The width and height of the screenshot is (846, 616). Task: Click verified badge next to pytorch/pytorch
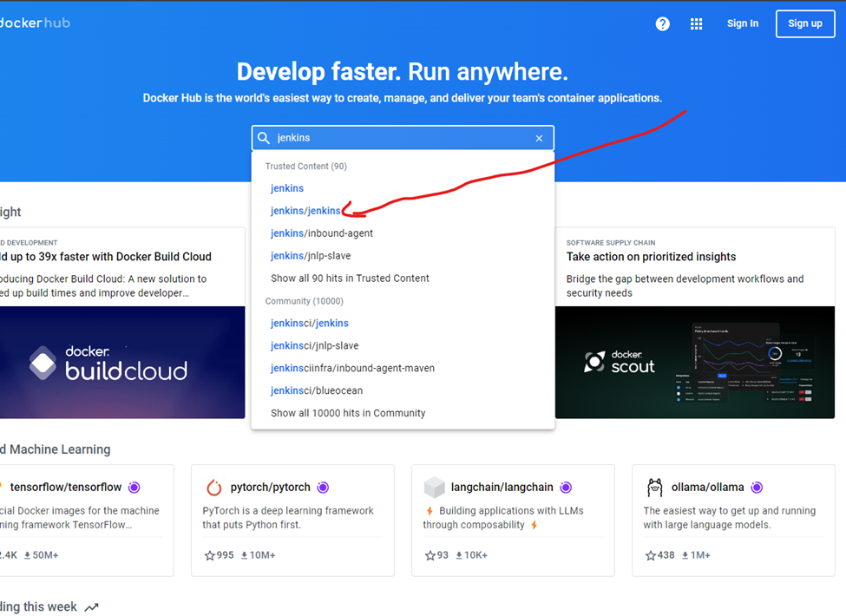point(323,487)
